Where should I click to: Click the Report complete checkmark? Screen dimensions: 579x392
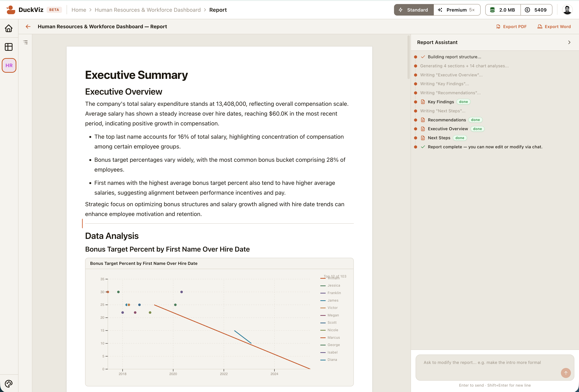(423, 147)
